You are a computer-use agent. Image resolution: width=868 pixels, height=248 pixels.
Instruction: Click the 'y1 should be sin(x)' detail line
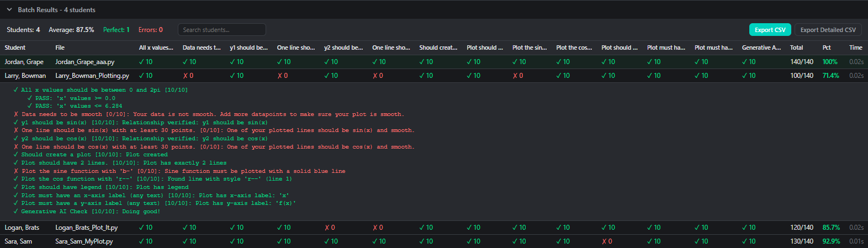[141, 123]
